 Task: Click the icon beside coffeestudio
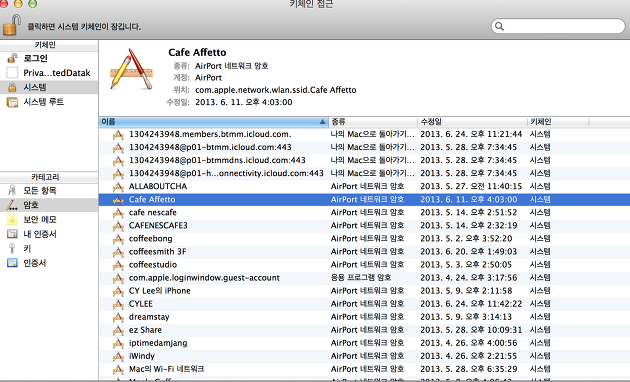[x=118, y=265]
